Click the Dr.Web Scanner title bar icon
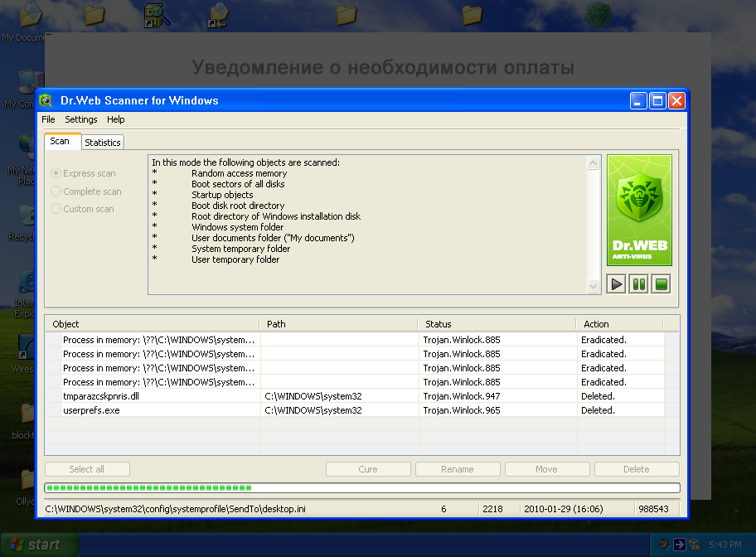The width and height of the screenshot is (756, 557). (x=46, y=100)
